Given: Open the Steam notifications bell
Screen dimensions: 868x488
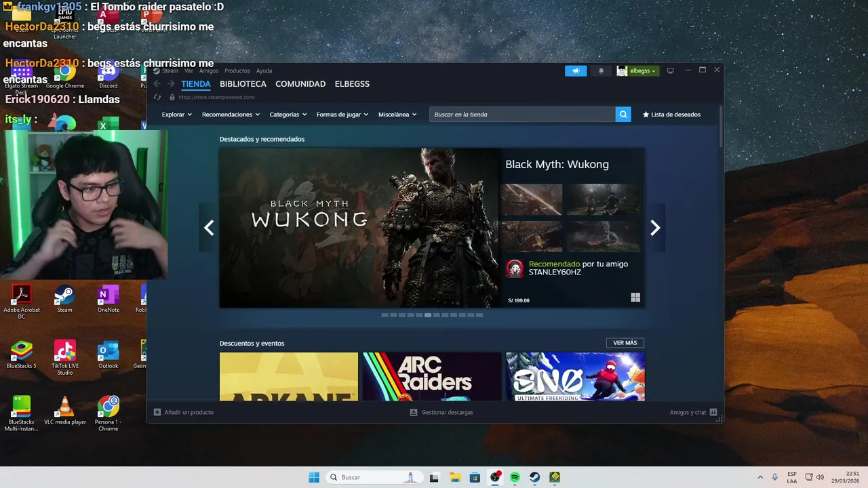Looking at the screenshot, I should [x=601, y=70].
